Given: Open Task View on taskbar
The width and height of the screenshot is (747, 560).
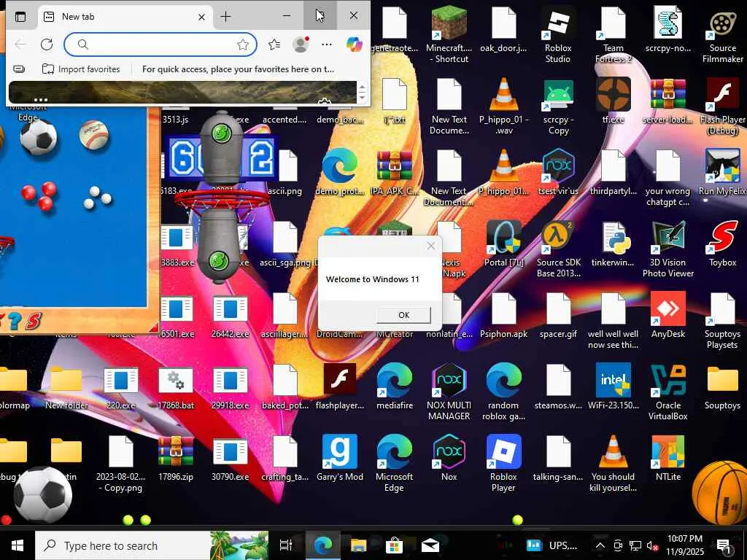Looking at the screenshot, I should (286, 545).
